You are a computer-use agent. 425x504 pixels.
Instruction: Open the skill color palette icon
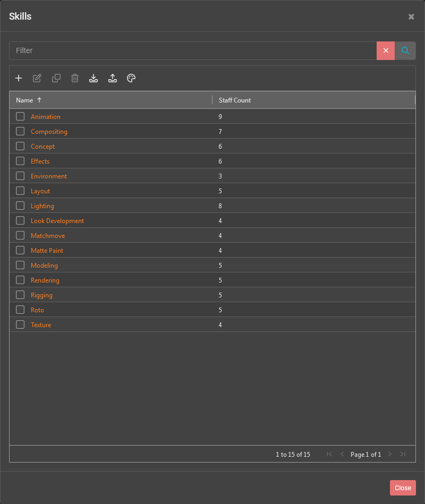131,78
